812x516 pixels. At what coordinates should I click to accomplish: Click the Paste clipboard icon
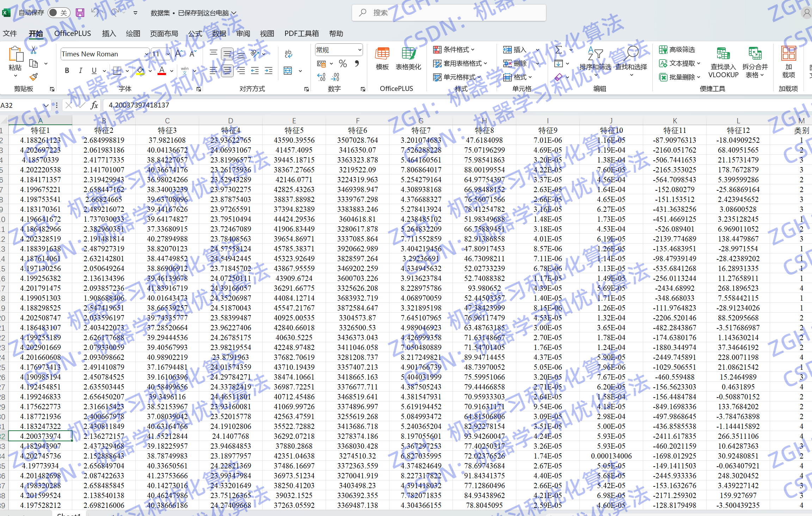(x=15, y=55)
